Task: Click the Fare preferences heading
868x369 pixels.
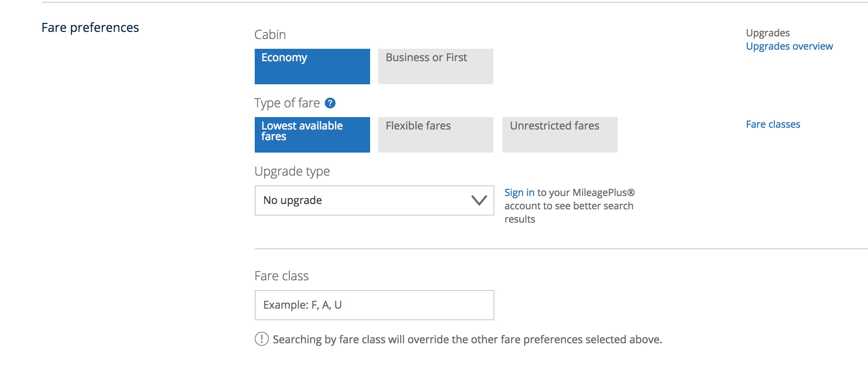Action: coord(90,27)
